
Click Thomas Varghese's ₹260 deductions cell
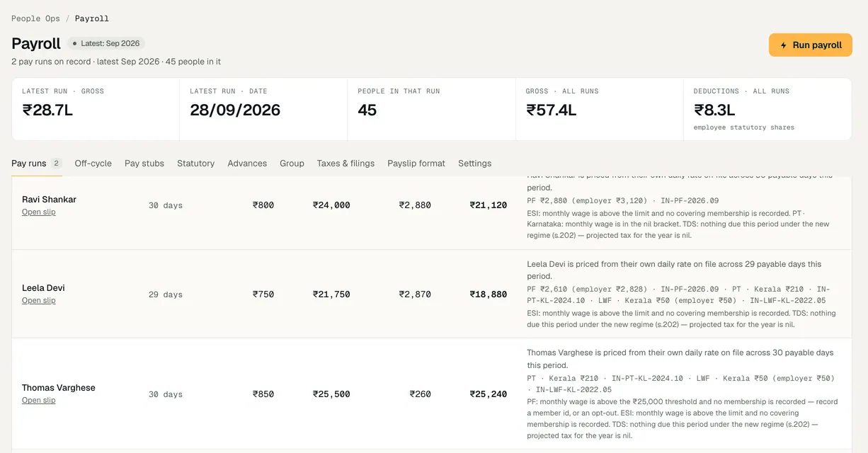coord(421,394)
